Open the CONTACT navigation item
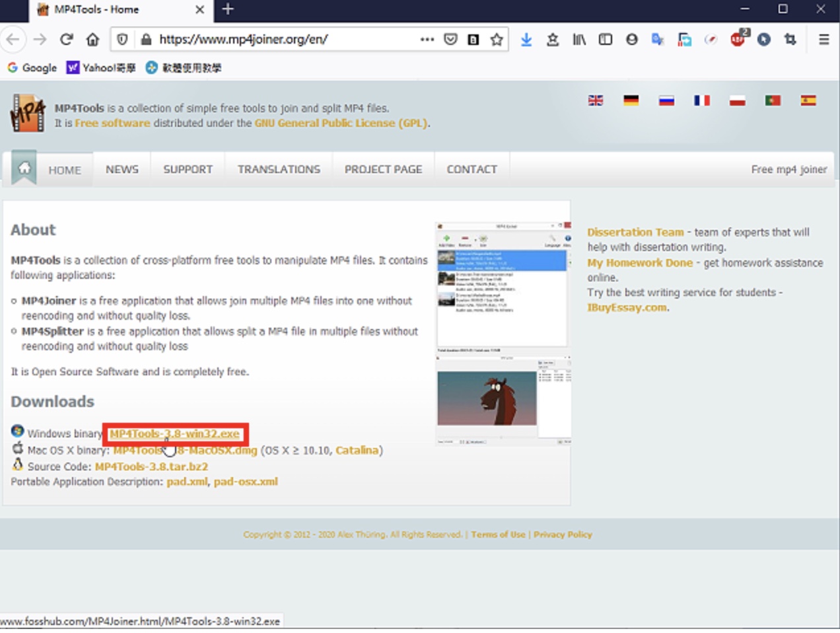 (472, 169)
